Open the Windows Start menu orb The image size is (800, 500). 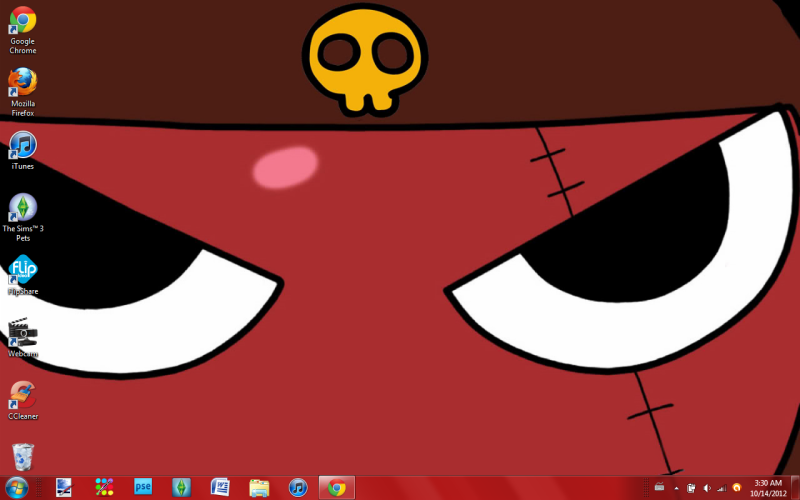[16, 488]
